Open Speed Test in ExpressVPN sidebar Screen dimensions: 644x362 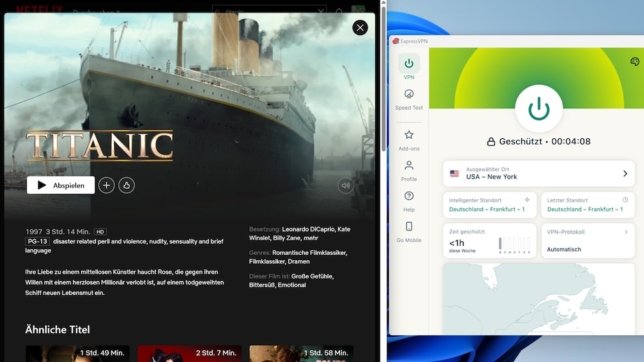[x=408, y=100]
